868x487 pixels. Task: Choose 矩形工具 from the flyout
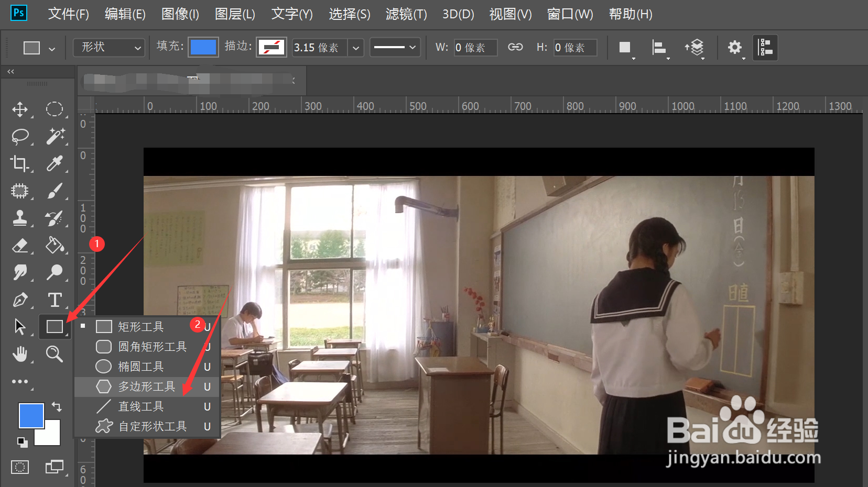click(x=147, y=327)
